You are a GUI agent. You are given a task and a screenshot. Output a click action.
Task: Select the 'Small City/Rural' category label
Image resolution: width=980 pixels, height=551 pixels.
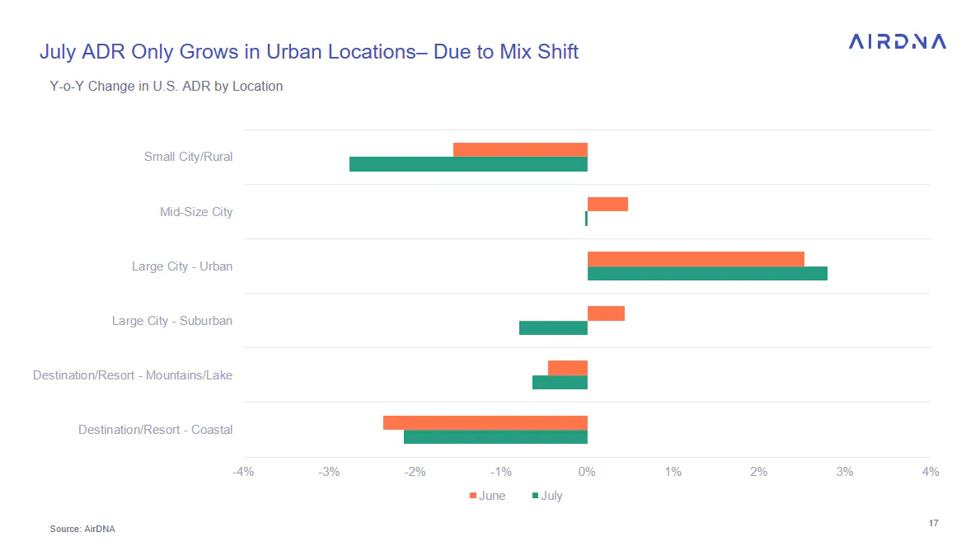pos(188,157)
